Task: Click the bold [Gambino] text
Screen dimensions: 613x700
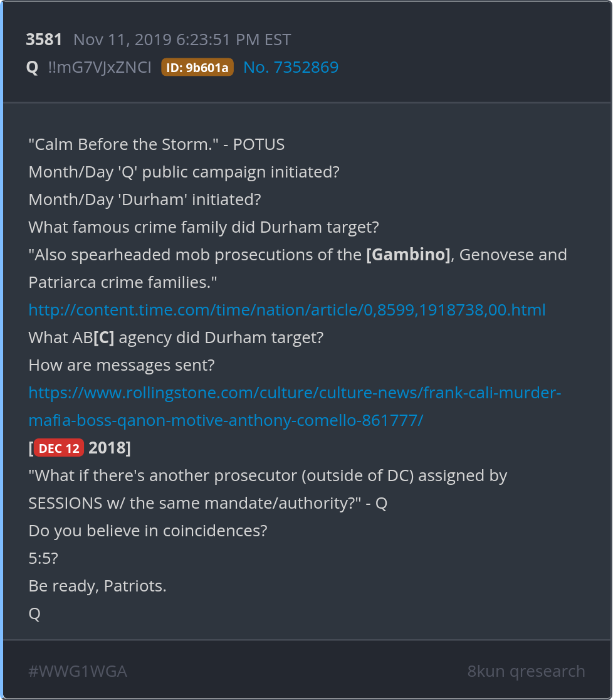Action: click(x=408, y=255)
